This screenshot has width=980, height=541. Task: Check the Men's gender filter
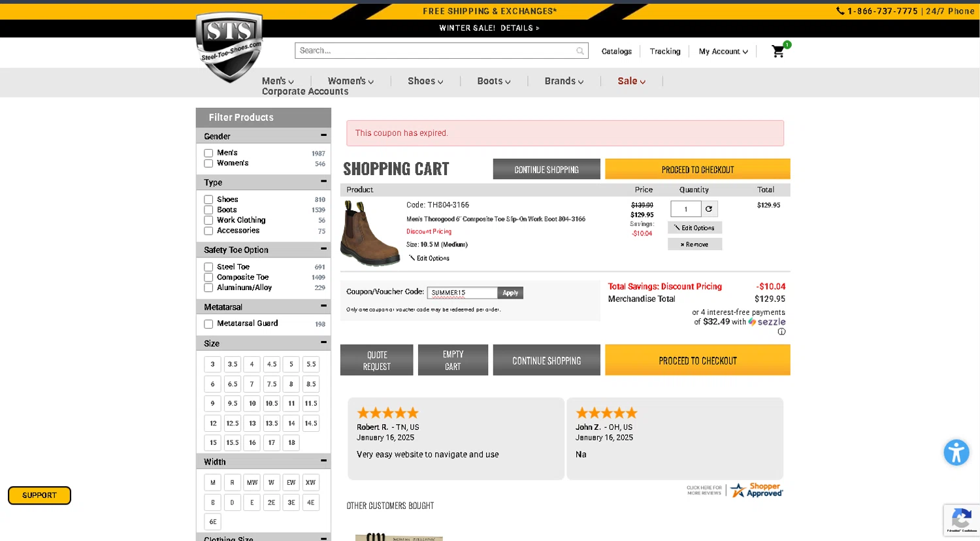coord(208,153)
